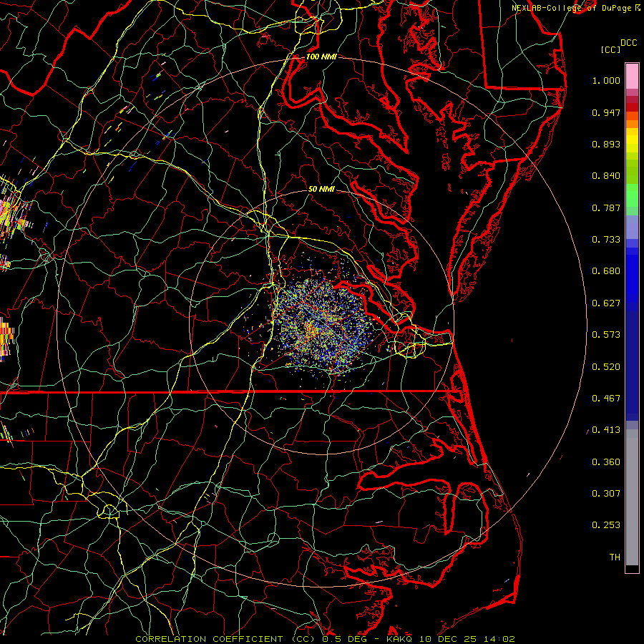644x644 pixels.
Task: Click the 0.787 color scale label
Action: pos(606,208)
